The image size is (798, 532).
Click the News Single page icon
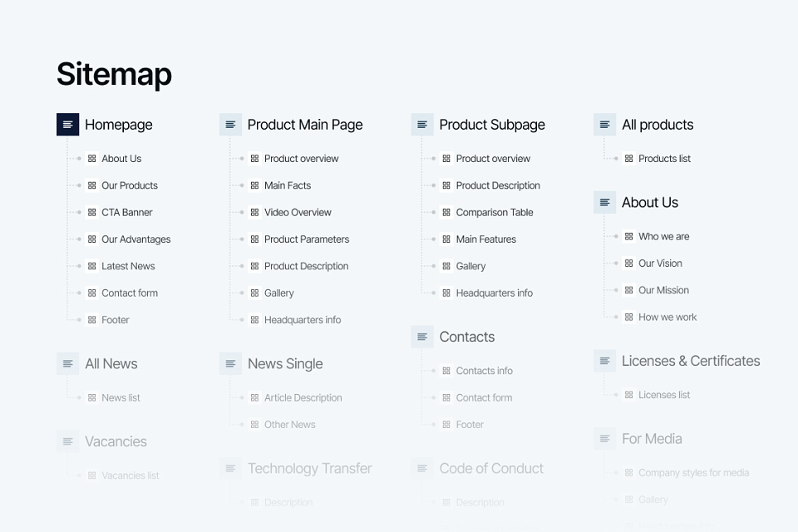(230, 363)
